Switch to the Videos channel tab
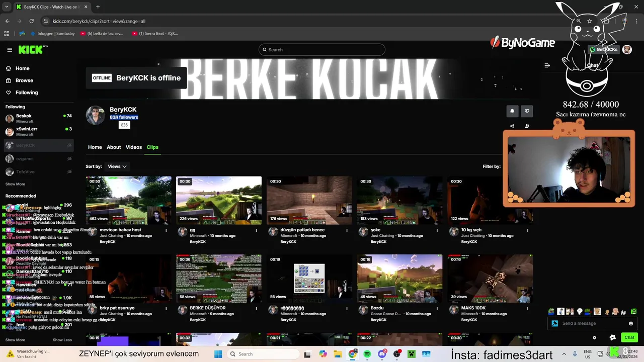The height and width of the screenshot is (362, 644). pyautogui.click(x=133, y=147)
